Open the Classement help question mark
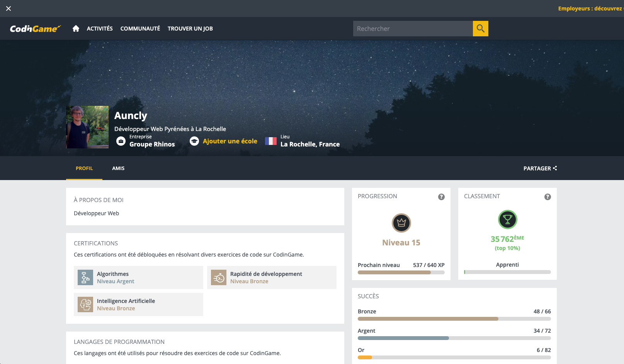The height and width of the screenshot is (364, 624). pyautogui.click(x=547, y=197)
